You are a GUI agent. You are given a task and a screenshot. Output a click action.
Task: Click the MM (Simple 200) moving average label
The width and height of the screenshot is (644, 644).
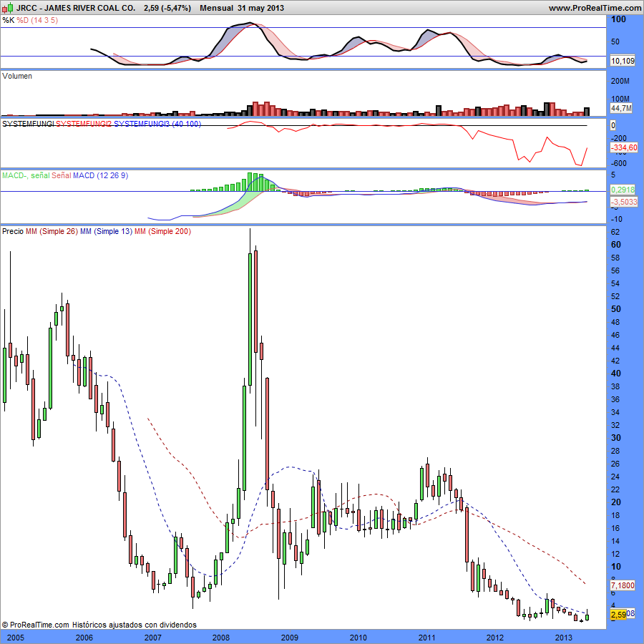tap(162, 231)
